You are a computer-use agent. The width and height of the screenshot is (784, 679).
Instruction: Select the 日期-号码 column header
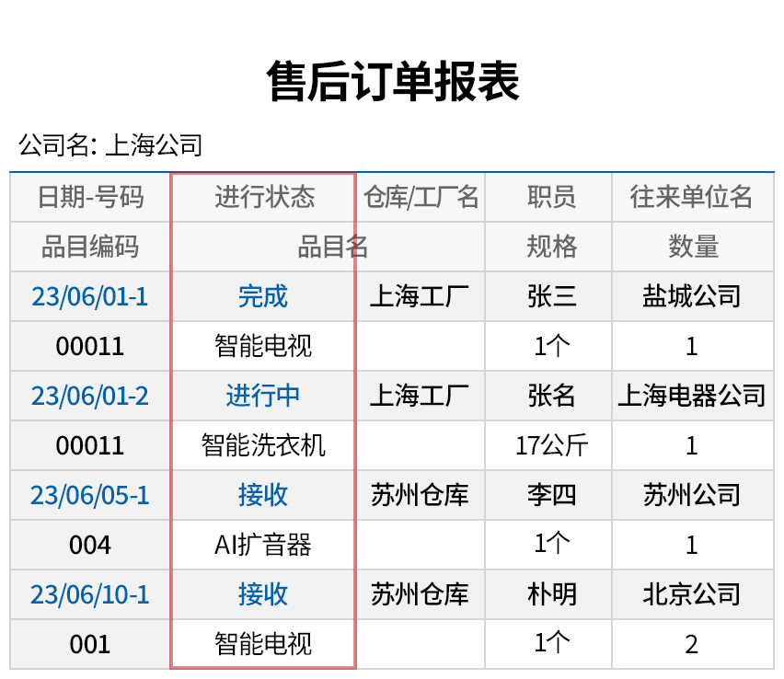point(89,197)
